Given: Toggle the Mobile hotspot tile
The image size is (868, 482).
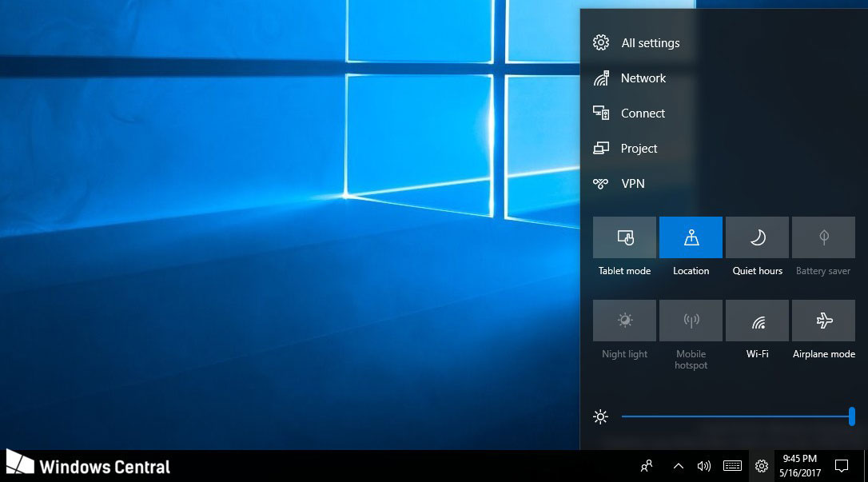Looking at the screenshot, I should coord(691,321).
